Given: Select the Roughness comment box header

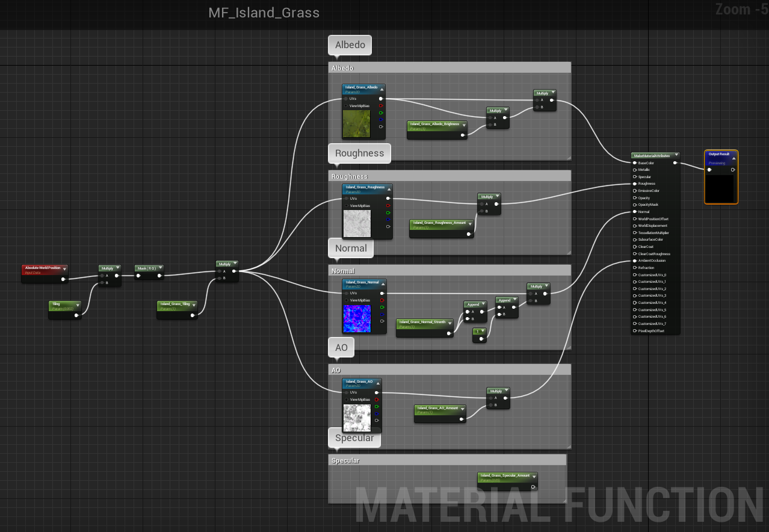Looking at the screenshot, I should [x=449, y=176].
